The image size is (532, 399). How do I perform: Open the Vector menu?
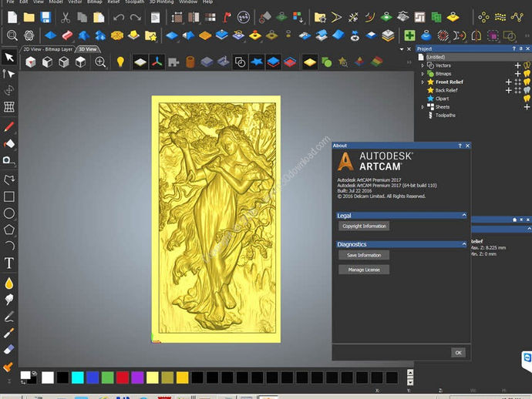(x=75, y=2)
